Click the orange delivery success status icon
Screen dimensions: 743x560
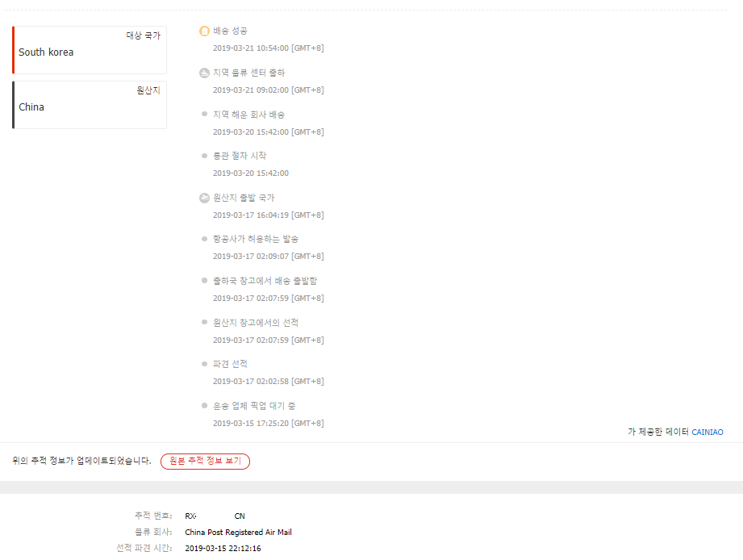pyautogui.click(x=204, y=31)
